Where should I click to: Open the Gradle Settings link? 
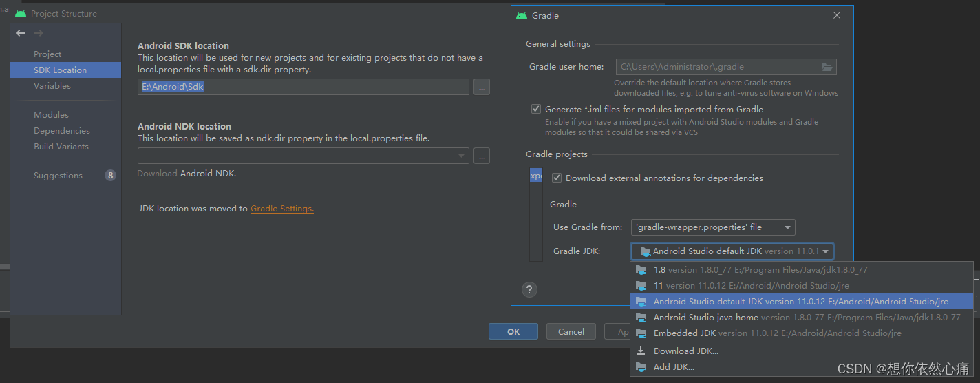[x=282, y=209]
